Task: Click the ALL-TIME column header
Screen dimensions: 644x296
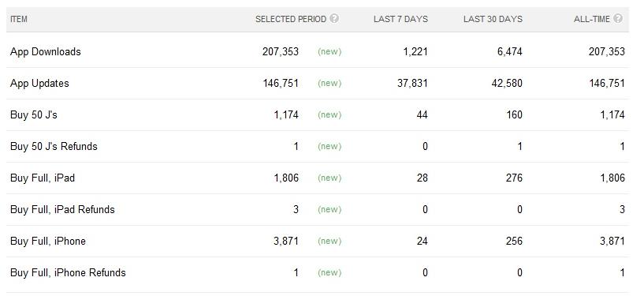Action: 592,19
